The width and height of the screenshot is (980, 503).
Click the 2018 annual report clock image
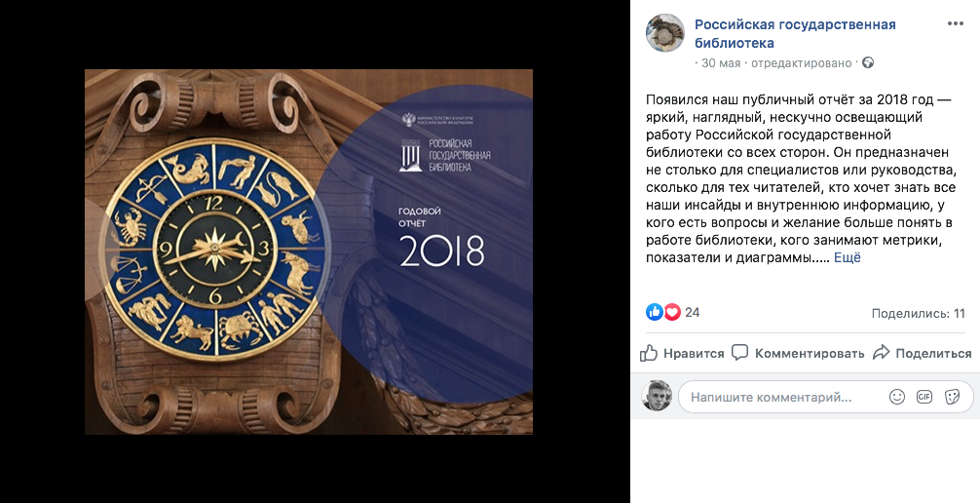pyautogui.click(x=309, y=251)
